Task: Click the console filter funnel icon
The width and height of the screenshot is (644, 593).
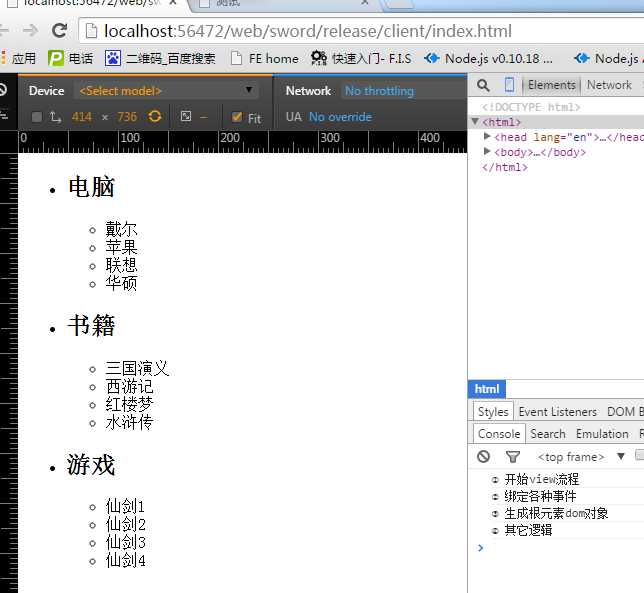Action: [x=513, y=457]
